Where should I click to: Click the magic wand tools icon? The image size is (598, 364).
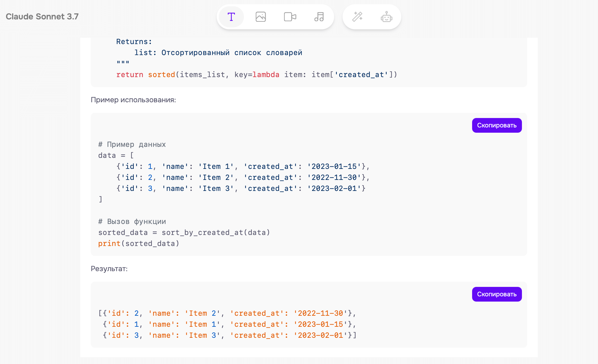pos(357,17)
